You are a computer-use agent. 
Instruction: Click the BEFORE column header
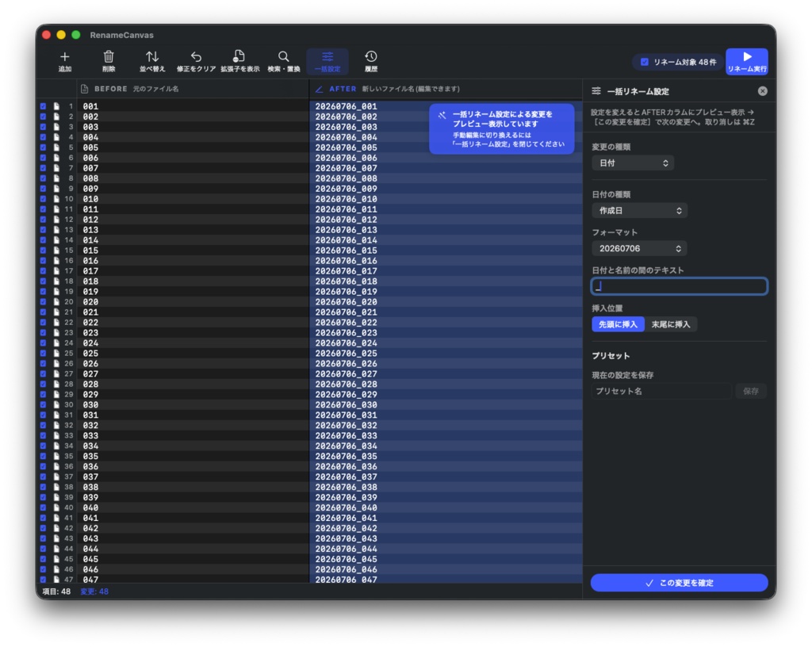pos(193,89)
